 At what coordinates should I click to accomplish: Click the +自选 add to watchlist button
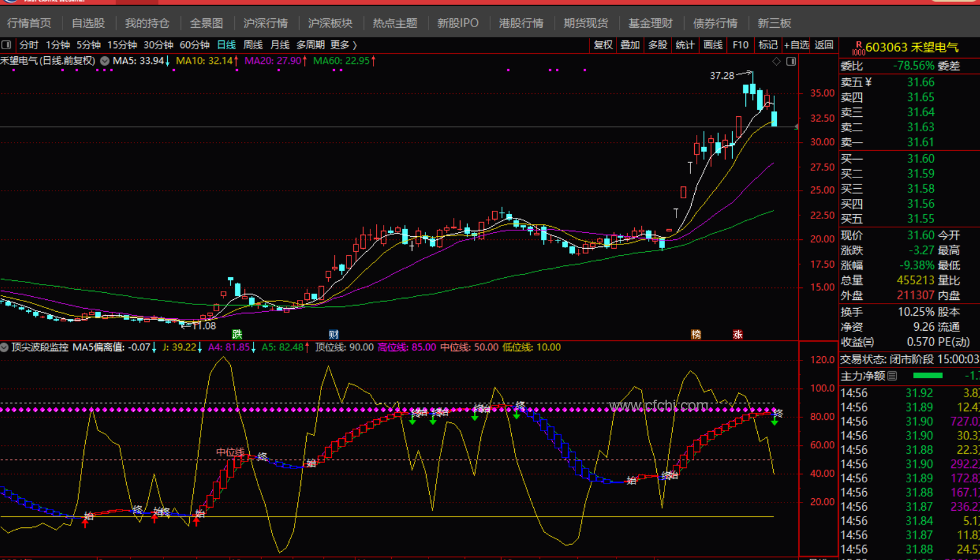tap(796, 45)
